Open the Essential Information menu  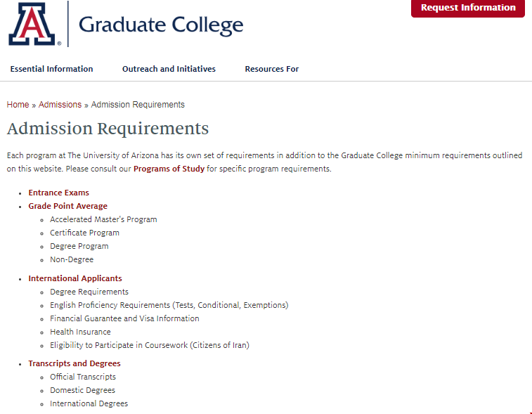pos(51,69)
